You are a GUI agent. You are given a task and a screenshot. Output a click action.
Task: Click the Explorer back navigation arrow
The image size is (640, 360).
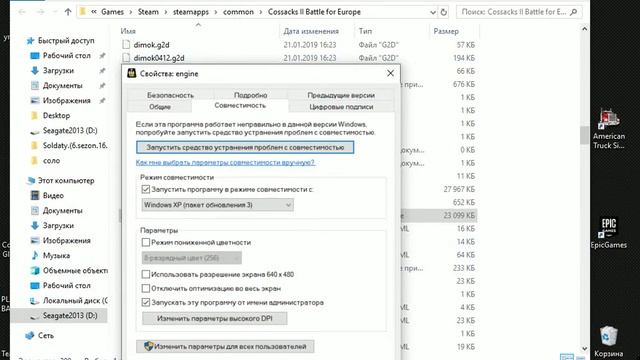click(22, 12)
